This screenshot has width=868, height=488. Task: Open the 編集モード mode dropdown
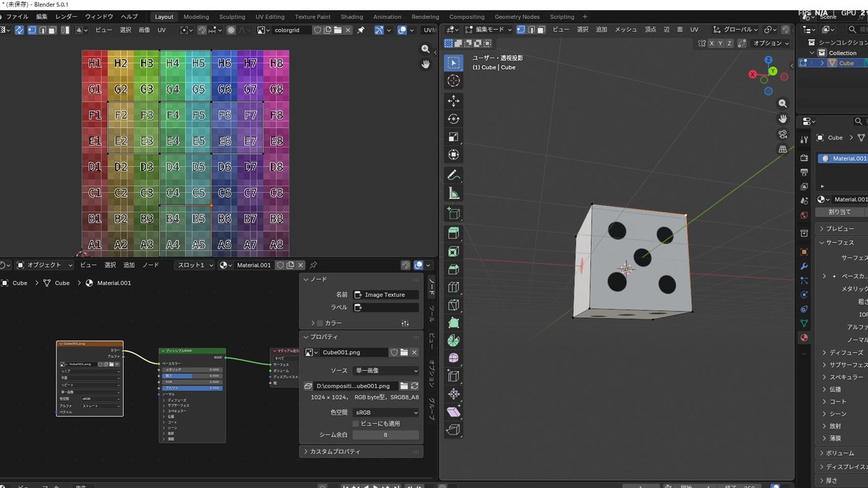pyautogui.click(x=488, y=30)
